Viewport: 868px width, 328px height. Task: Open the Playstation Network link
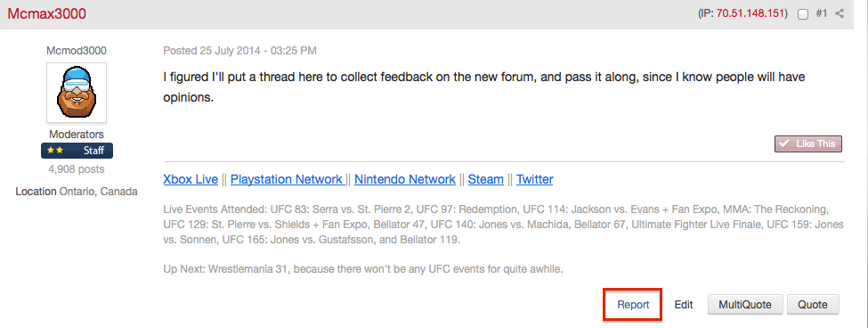pyautogui.click(x=287, y=179)
